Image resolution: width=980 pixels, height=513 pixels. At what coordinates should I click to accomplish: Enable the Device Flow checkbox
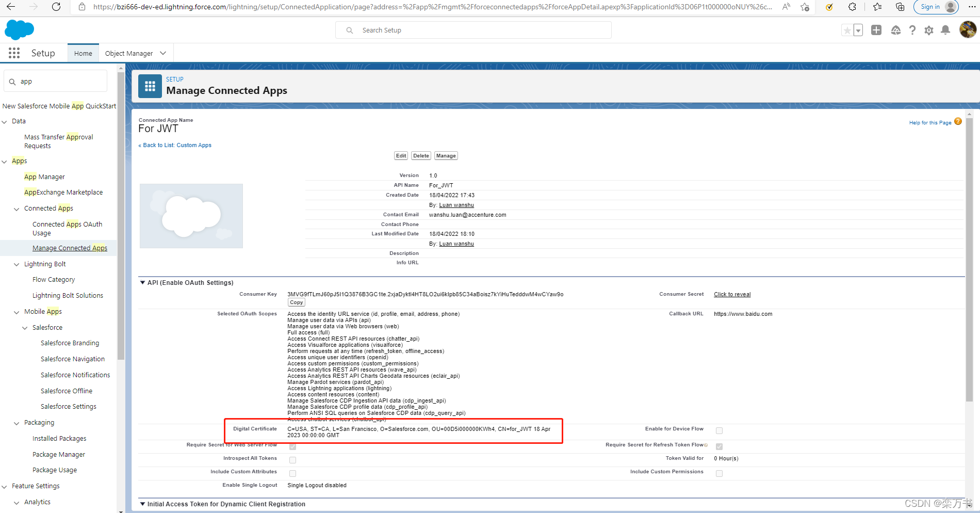point(719,430)
